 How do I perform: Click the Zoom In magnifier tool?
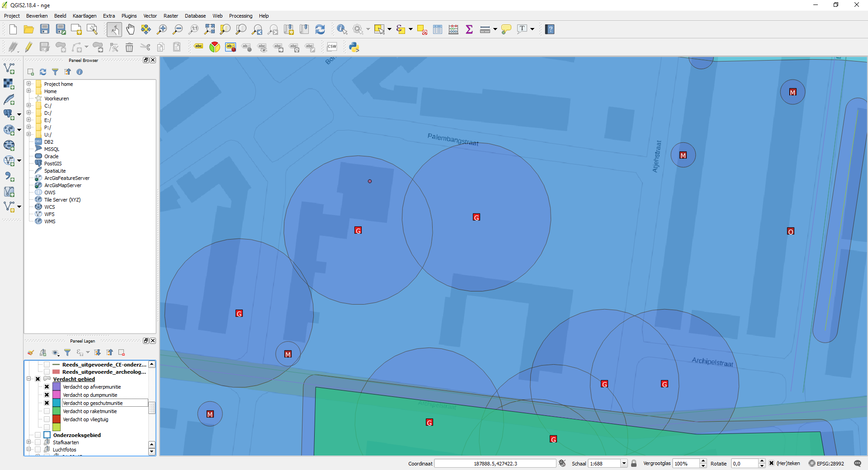(162, 29)
